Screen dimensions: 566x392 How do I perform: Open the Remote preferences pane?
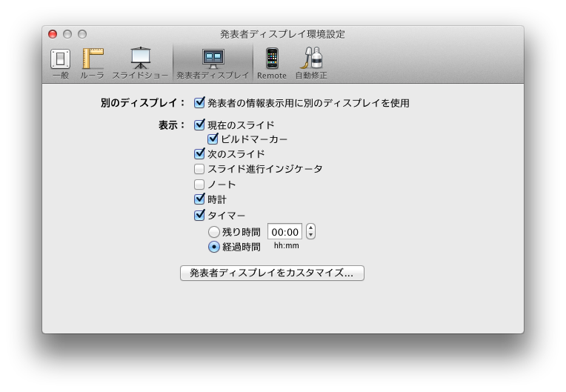click(x=272, y=63)
